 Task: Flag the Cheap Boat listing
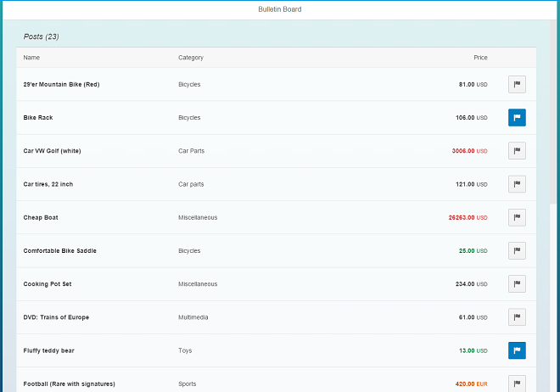tap(517, 217)
